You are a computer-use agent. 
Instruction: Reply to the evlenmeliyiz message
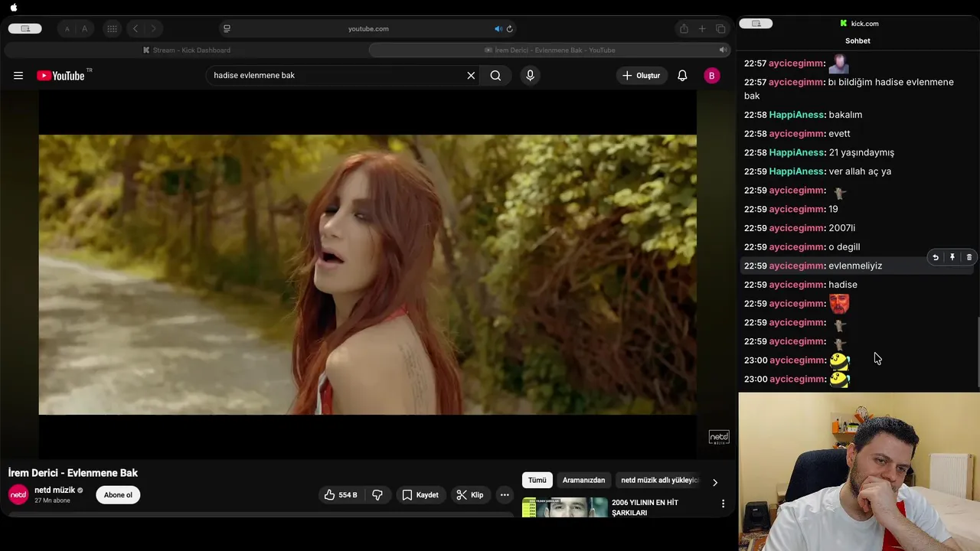coord(935,258)
